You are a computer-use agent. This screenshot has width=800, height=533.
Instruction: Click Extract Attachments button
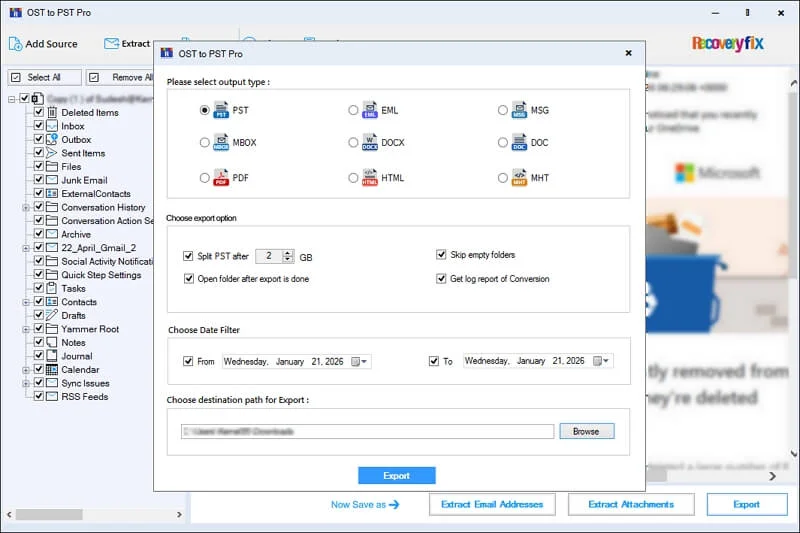tap(631, 504)
